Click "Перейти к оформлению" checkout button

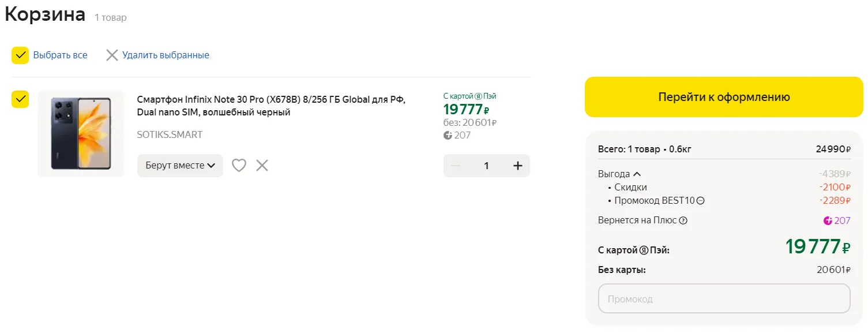pyautogui.click(x=724, y=97)
